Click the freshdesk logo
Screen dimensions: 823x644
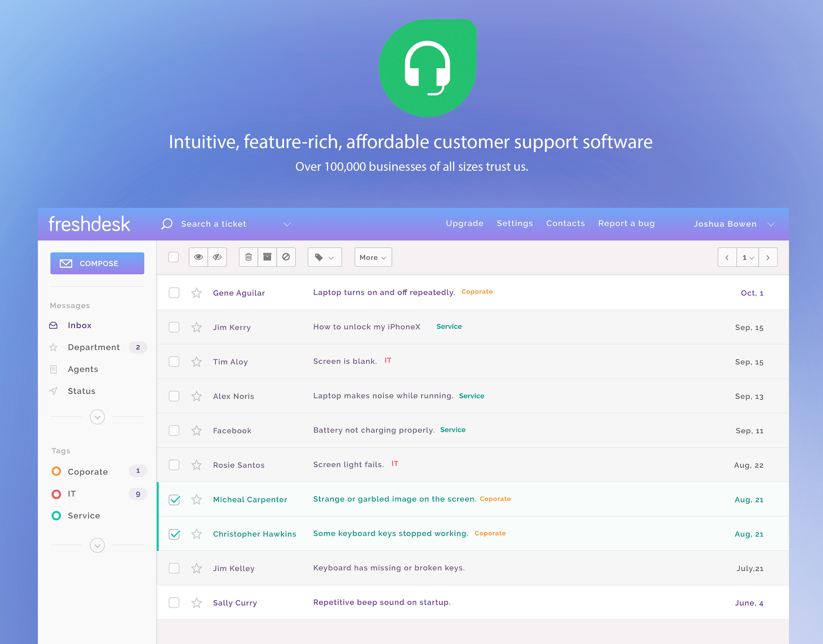pyautogui.click(x=89, y=224)
